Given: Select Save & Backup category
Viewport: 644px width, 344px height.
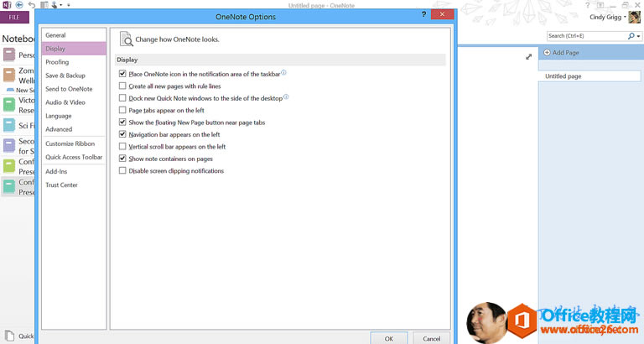Looking at the screenshot, I should coord(74,76).
